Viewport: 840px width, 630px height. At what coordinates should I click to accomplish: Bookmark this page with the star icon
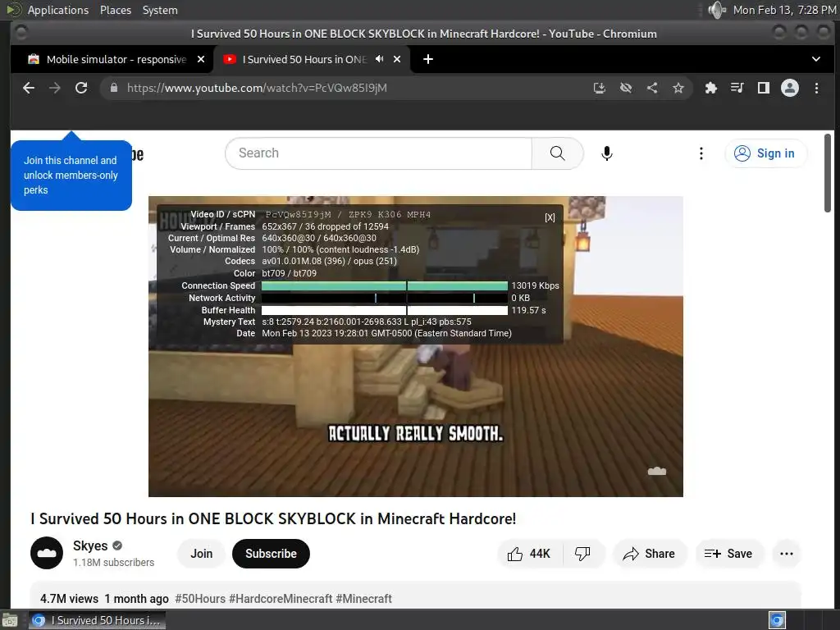678,88
